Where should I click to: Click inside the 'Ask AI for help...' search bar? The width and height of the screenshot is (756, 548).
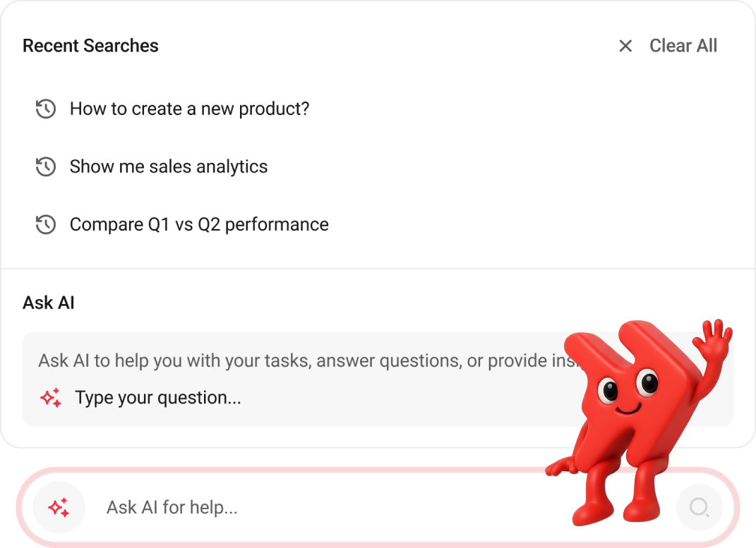click(282, 507)
